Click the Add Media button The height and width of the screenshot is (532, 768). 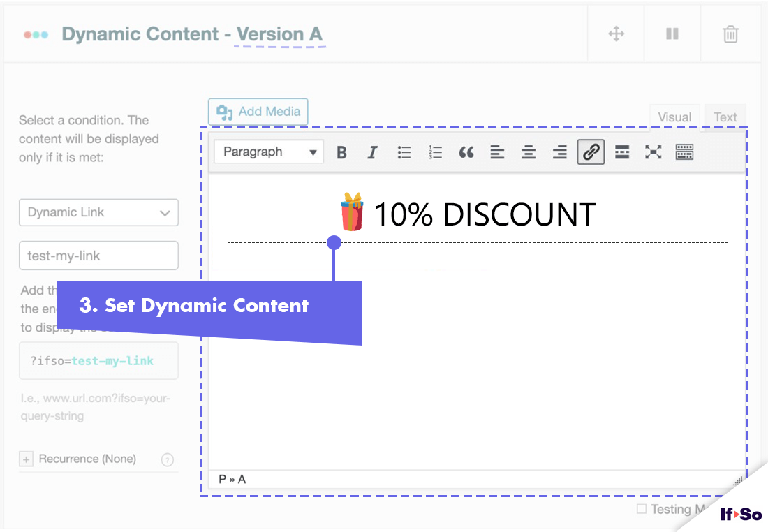(258, 111)
